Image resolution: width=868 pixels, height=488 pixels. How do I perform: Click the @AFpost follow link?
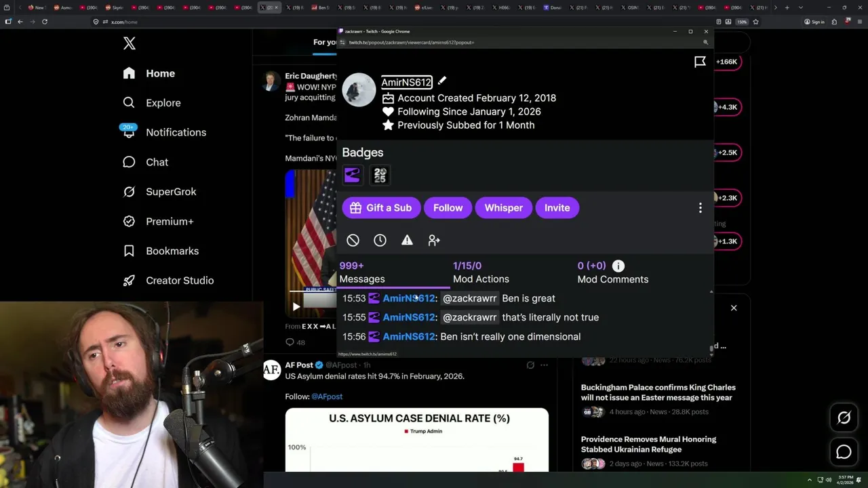pyautogui.click(x=327, y=396)
